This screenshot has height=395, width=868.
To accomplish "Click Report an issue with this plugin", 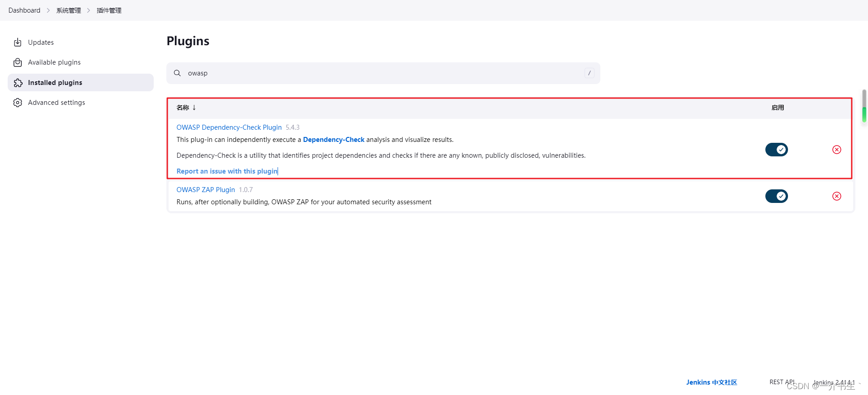I will click(227, 171).
